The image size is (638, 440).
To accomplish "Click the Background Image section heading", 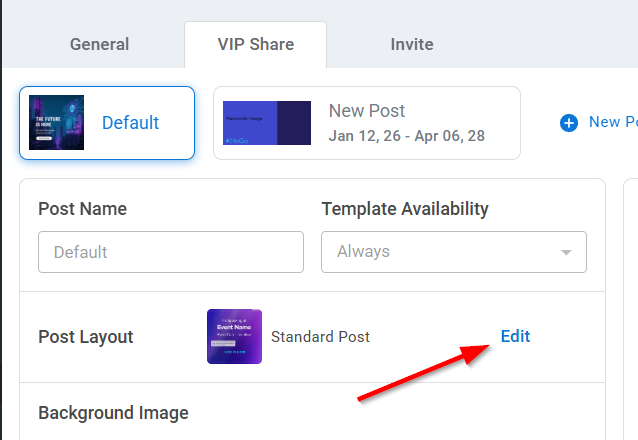I will click(113, 412).
